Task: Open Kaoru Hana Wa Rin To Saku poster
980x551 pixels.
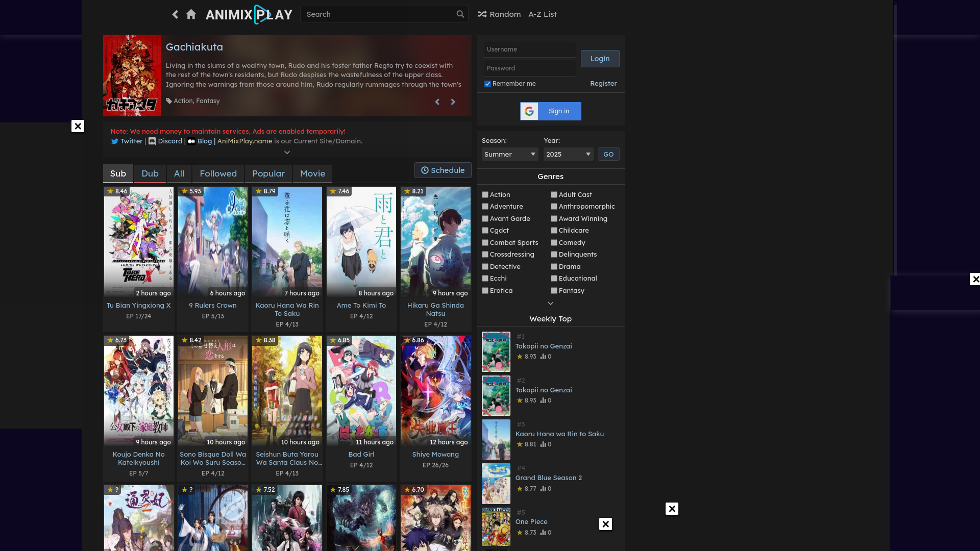Action: tap(287, 242)
